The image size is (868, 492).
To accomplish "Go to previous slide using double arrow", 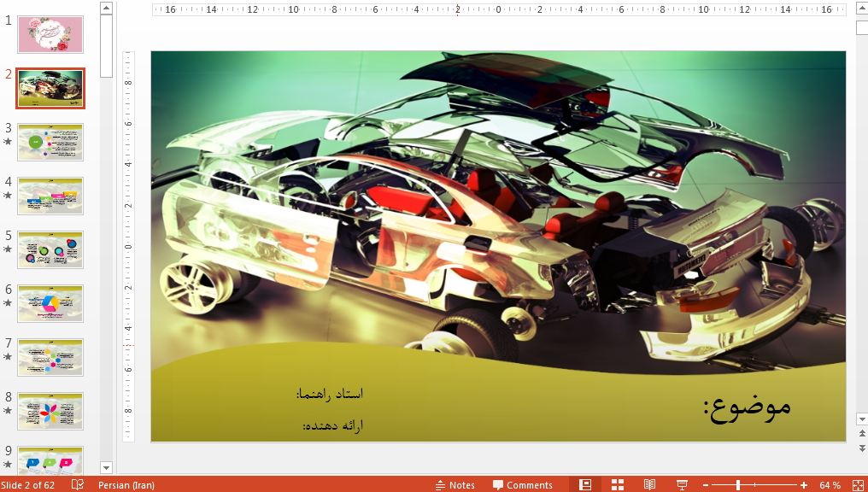I will 861,434.
